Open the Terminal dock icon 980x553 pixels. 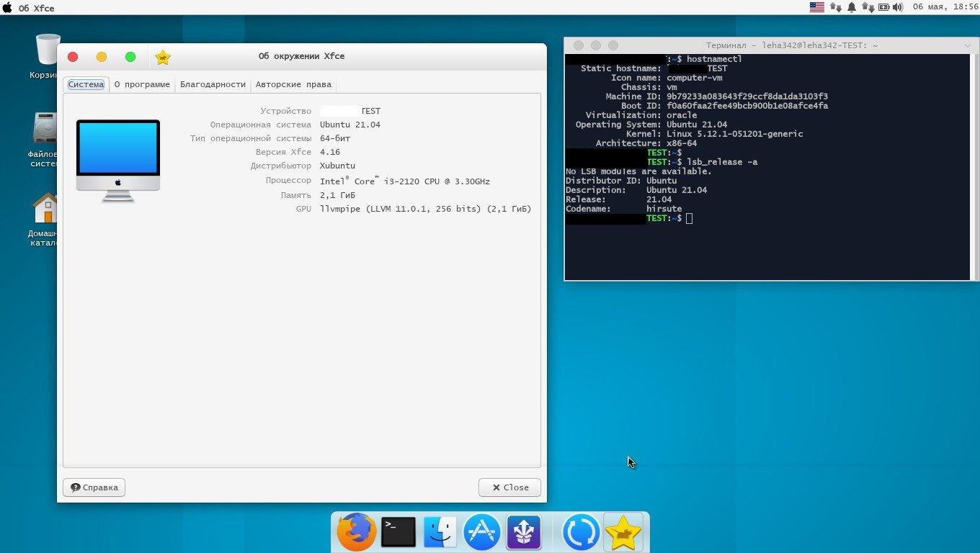[x=398, y=533]
